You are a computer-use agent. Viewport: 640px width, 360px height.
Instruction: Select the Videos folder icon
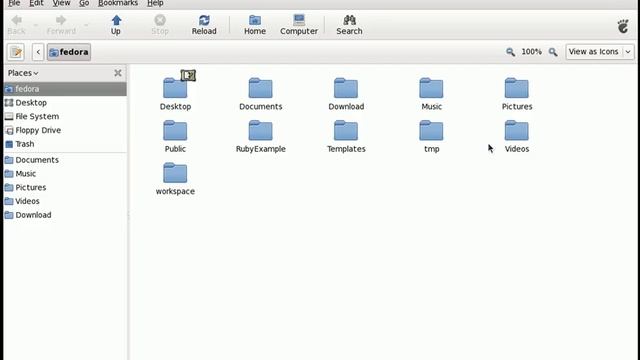[516, 131]
